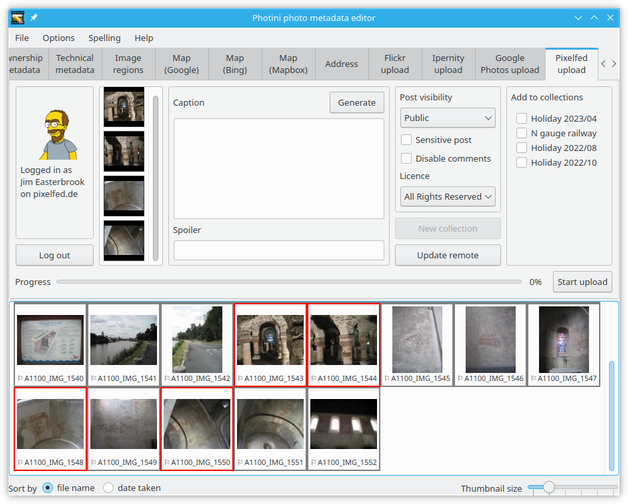Click the Photini application icon in title bar
This screenshot has width=628, height=504.
pyautogui.click(x=18, y=18)
